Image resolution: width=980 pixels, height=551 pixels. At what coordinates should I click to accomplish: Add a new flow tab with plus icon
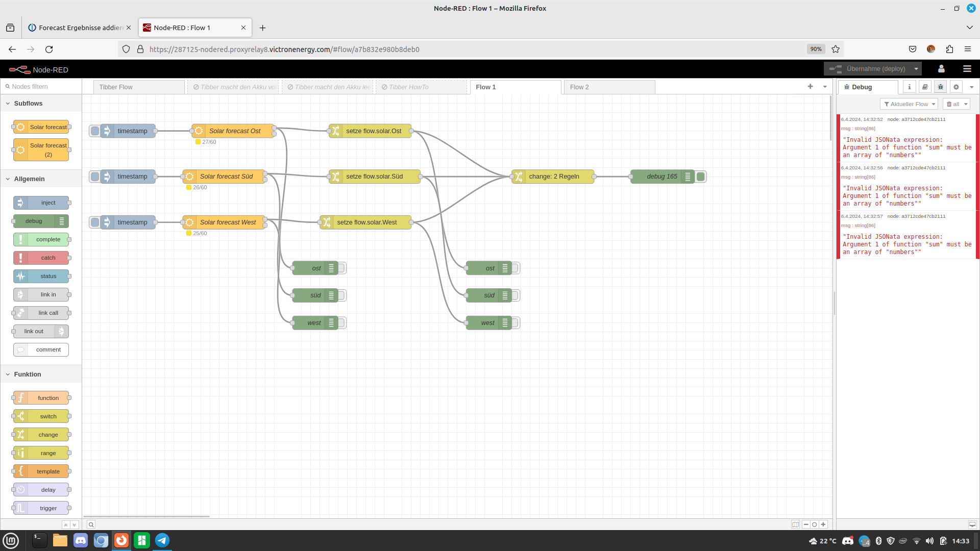(x=810, y=87)
